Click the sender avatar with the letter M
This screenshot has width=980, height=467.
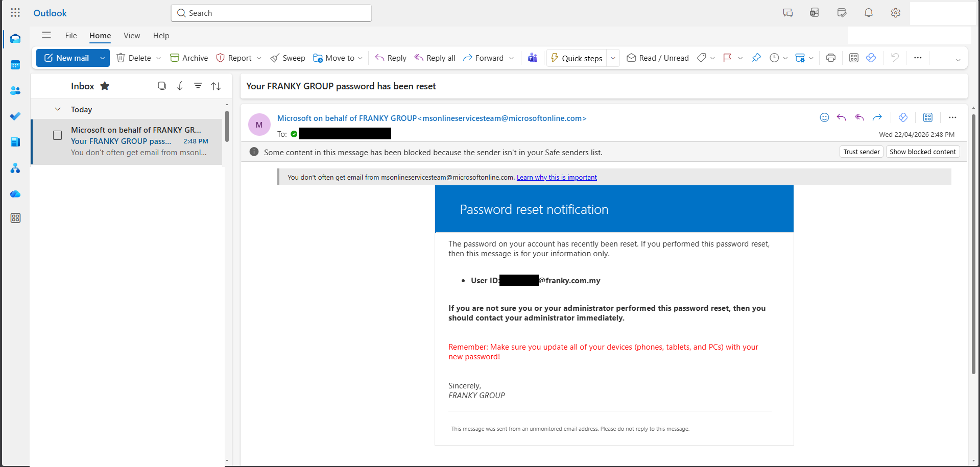pos(259,125)
